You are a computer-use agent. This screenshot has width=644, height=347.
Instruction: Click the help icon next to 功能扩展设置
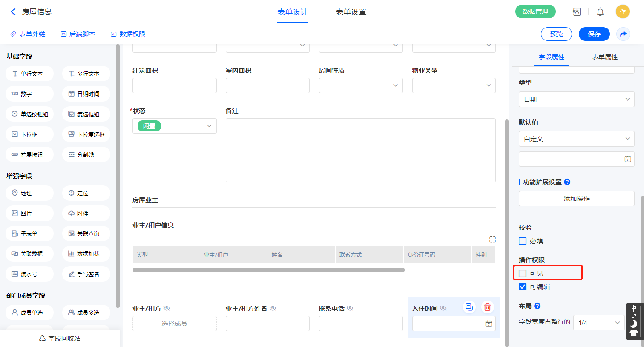coord(567,182)
